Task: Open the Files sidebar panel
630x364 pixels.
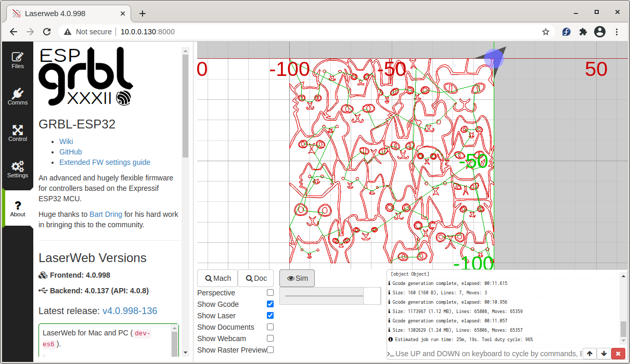Action: coord(18,61)
